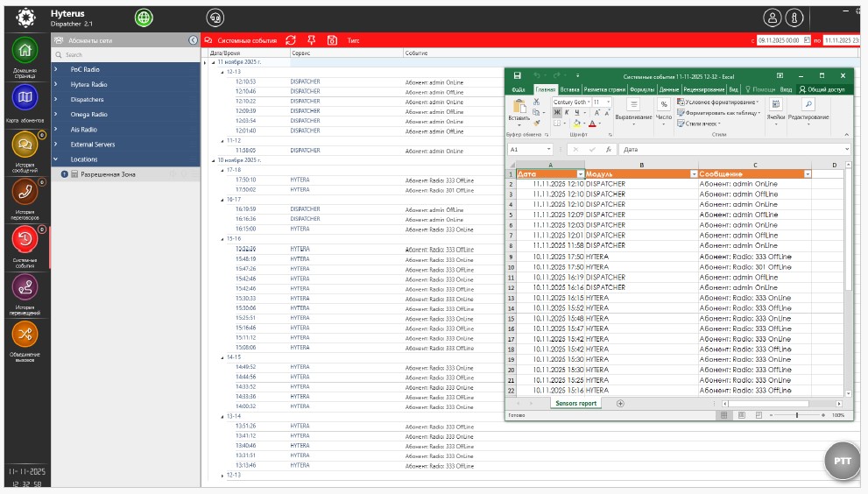Click the Excel Paste clipboard icon
Screen dimensions: 868x494
tap(519, 106)
